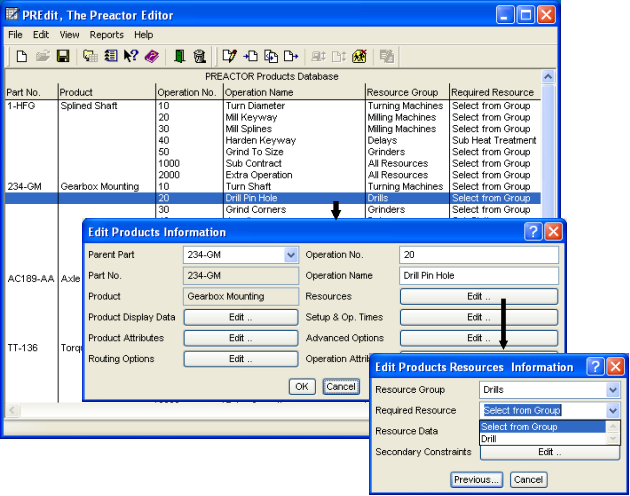Open the Edit menu
Image resolution: width=630 pixels, height=496 pixels.
click(41, 35)
